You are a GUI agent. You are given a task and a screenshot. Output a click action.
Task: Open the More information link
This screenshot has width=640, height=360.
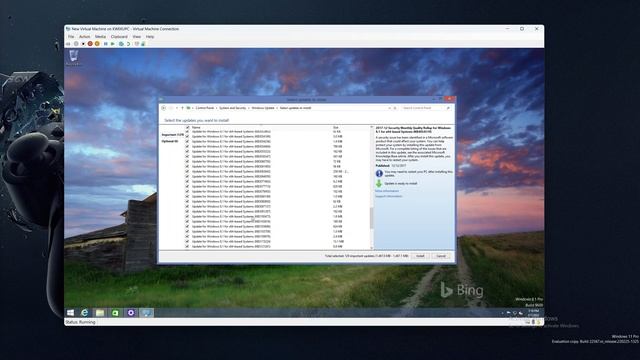(387, 191)
